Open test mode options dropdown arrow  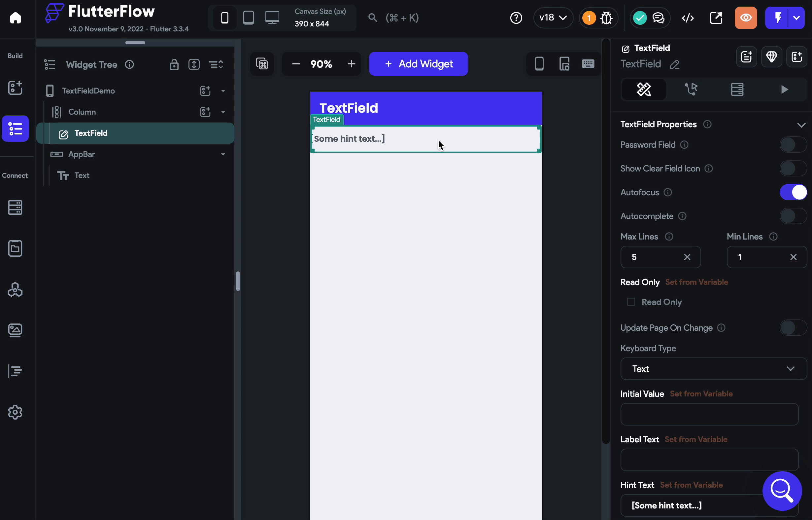point(796,18)
